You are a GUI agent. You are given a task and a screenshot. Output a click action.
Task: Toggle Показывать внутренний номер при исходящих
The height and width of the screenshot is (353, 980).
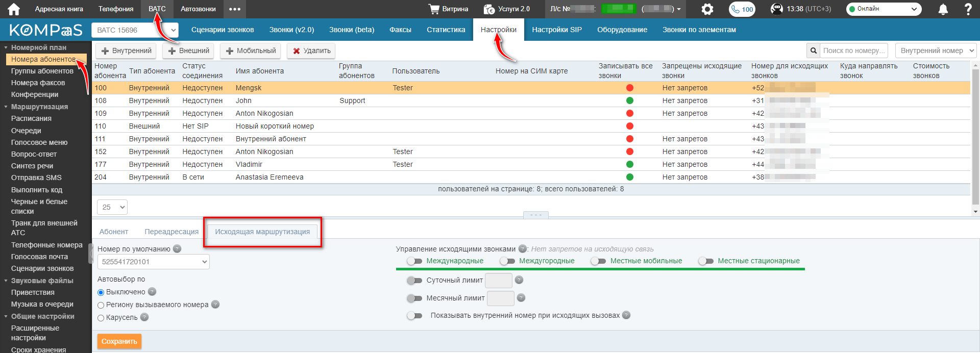pos(414,316)
